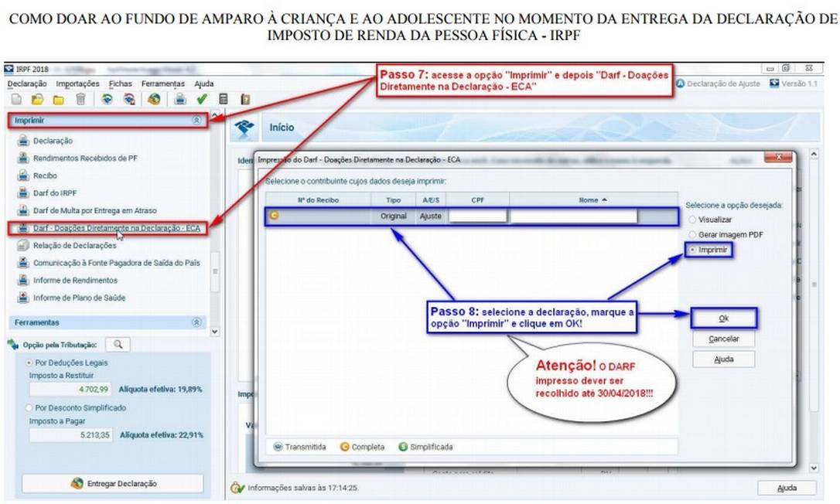Click the printer icon in the toolbar
The height and width of the screenshot is (504, 840).
click(x=179, y=99)
